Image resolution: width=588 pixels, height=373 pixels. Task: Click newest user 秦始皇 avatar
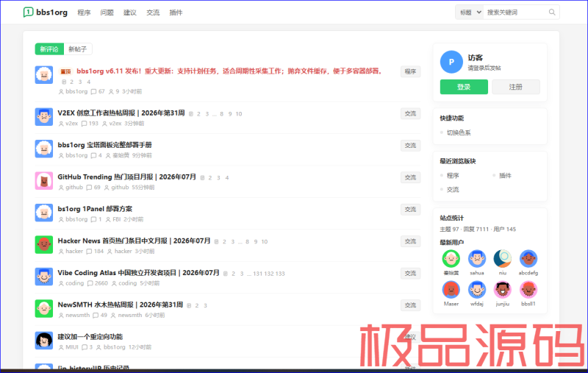click(451, 258)
